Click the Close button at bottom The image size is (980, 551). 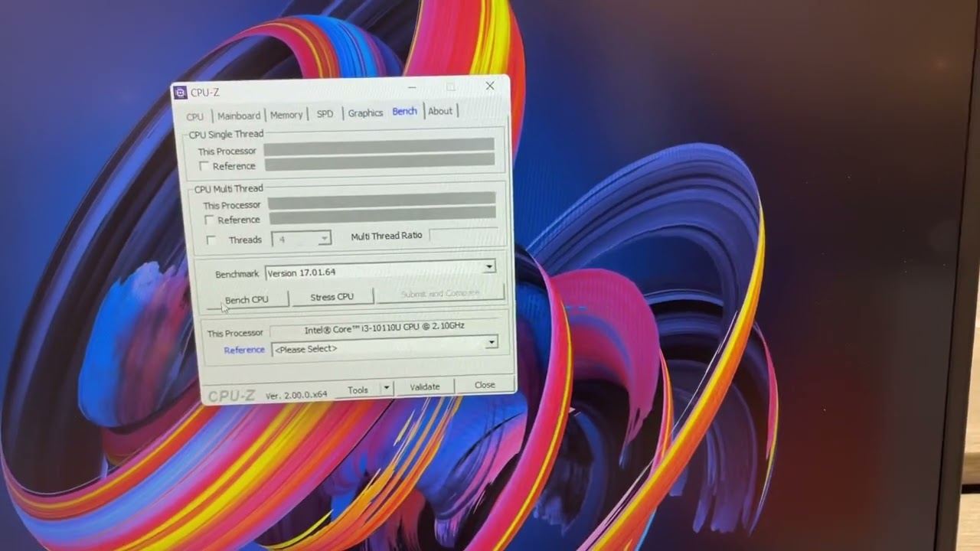pyautogui.click(x=485, y=385)
